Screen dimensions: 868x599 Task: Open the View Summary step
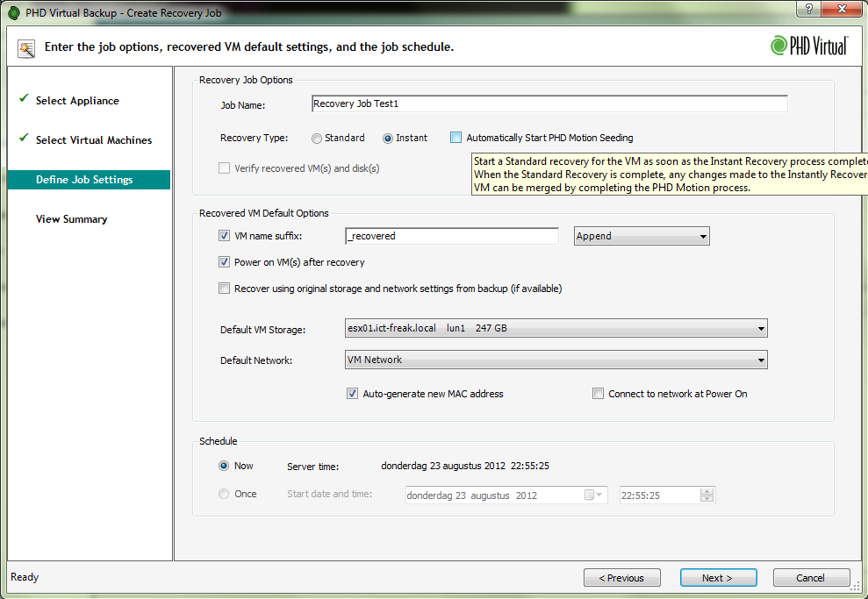click(71, 219)
